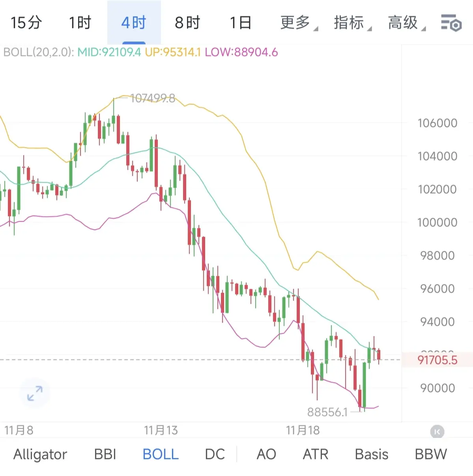Image resolution: width=473 pixels, height=476 pixels.
Task: Click the 102000 price axis label
Action: [437, 189]
